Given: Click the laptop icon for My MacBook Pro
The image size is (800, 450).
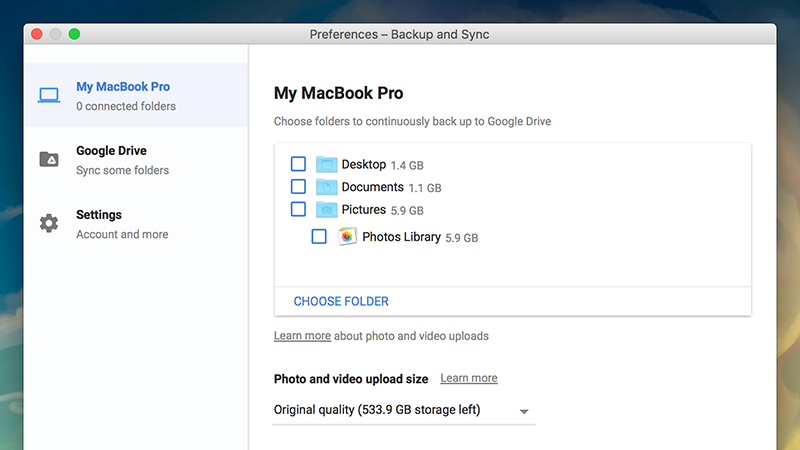Looking at the screenshot, I should 49,95.
